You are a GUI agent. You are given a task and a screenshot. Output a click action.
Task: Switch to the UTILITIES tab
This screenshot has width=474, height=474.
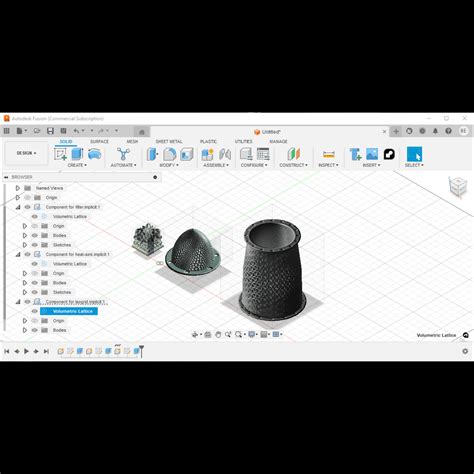244,141
